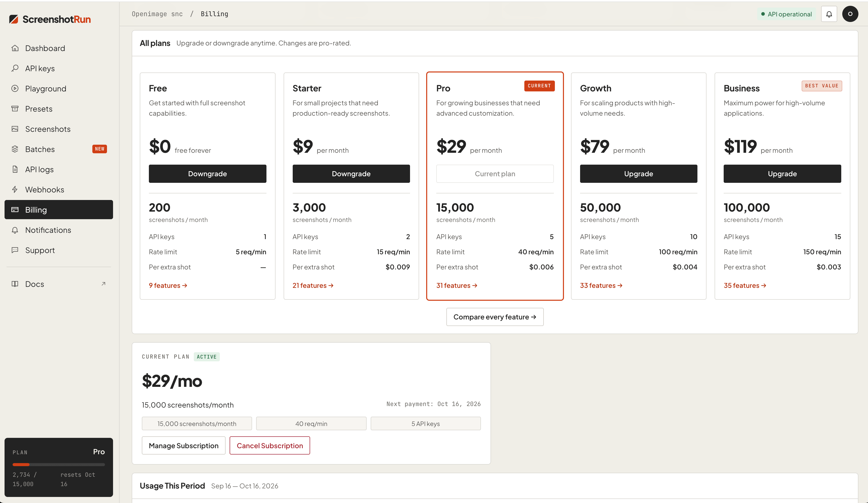Expand the 9 features link on Free
Viewport: 868px width, 503px height.
(168, 285)
